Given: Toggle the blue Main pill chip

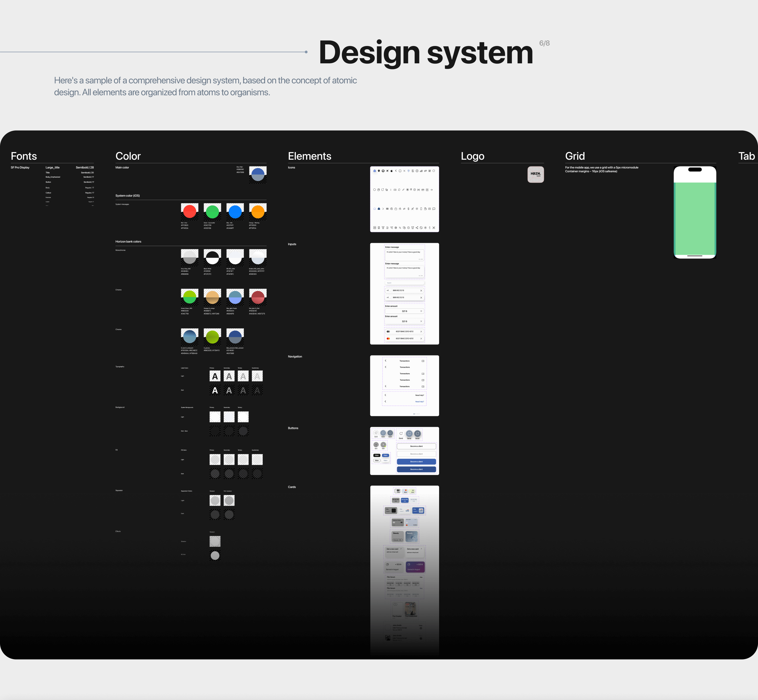Looking at the screenshot, I should tap(385, 455).
